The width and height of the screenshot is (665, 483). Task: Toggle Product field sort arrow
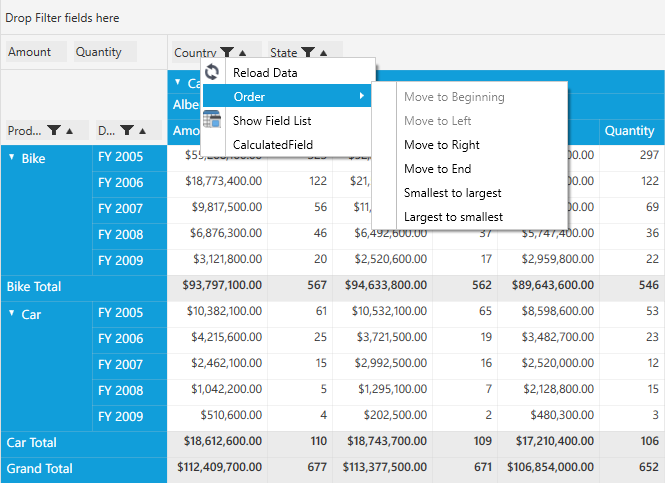[x=70, y=131]
